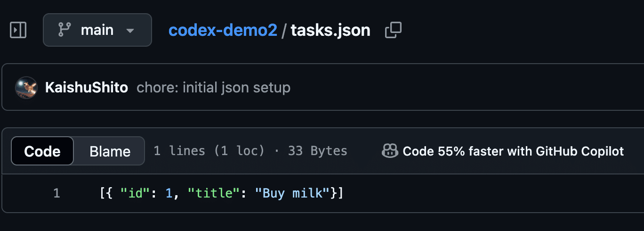
Task: Click the caret arrow beside main
Action: [x=130, y=31]
